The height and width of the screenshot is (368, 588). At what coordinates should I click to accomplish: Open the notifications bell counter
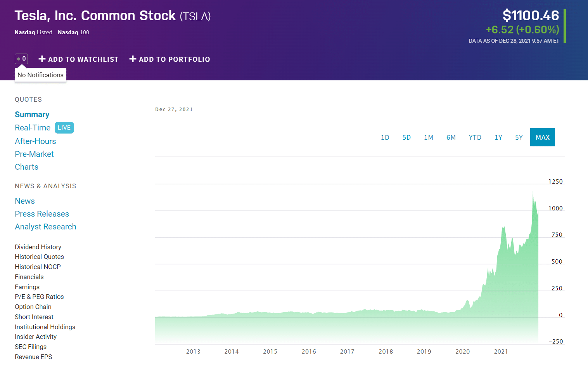click(21, 59)
